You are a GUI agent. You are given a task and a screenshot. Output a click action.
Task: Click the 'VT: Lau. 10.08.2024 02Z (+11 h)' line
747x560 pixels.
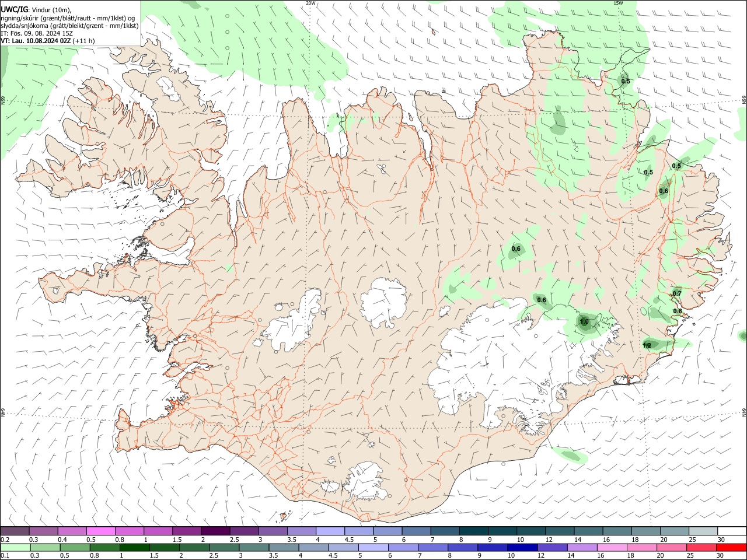(x=48, y=41)
